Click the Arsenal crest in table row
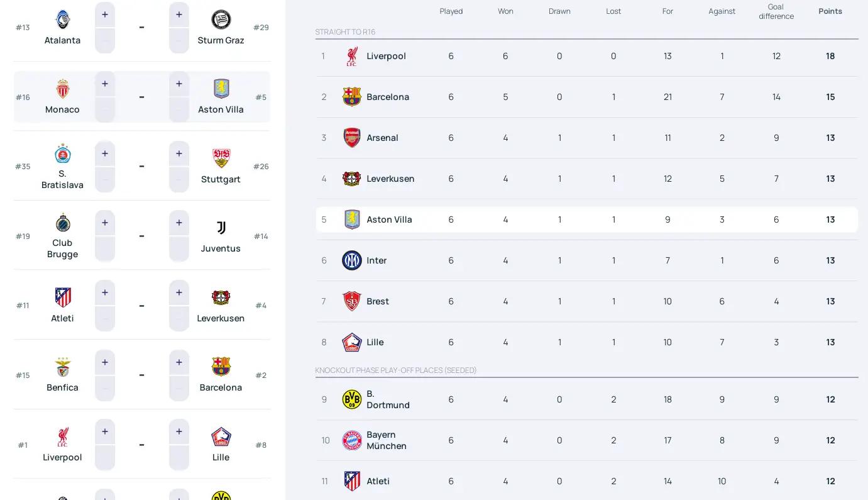 point(351,138)
